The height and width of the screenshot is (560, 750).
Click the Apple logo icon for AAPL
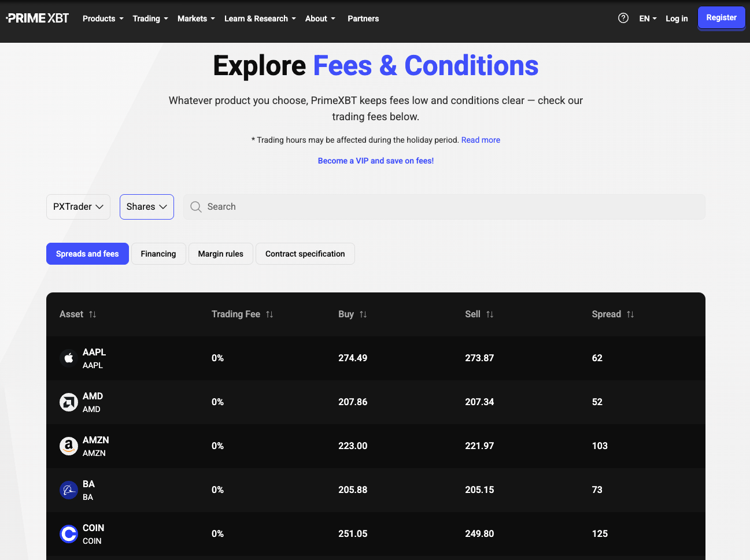69,358
